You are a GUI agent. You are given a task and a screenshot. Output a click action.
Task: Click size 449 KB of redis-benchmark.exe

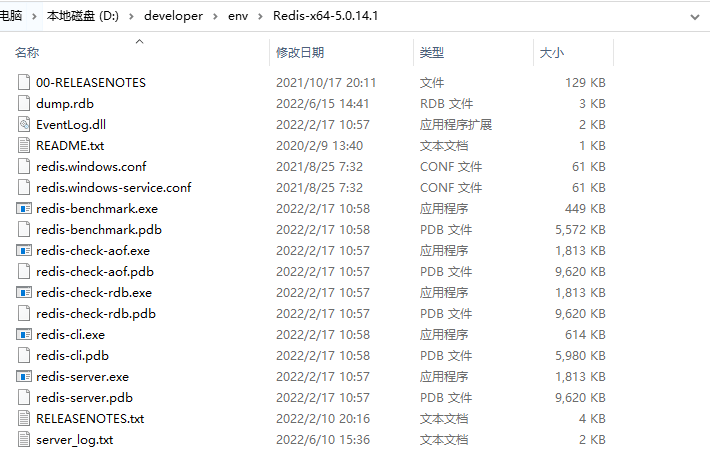(585, 208)
